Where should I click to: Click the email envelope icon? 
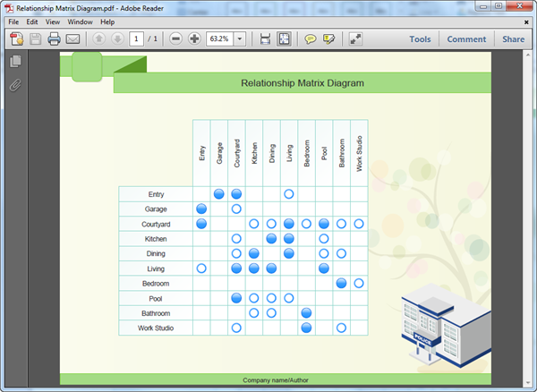(x=72, y=39)
